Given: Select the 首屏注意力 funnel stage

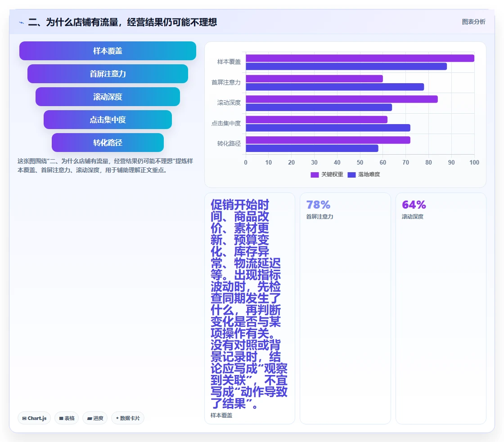Looking at the screenshot, I should [108, 74].
